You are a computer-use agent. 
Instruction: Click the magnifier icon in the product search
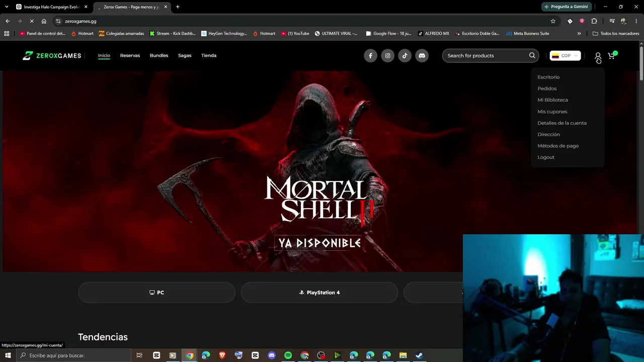point(532,55)
